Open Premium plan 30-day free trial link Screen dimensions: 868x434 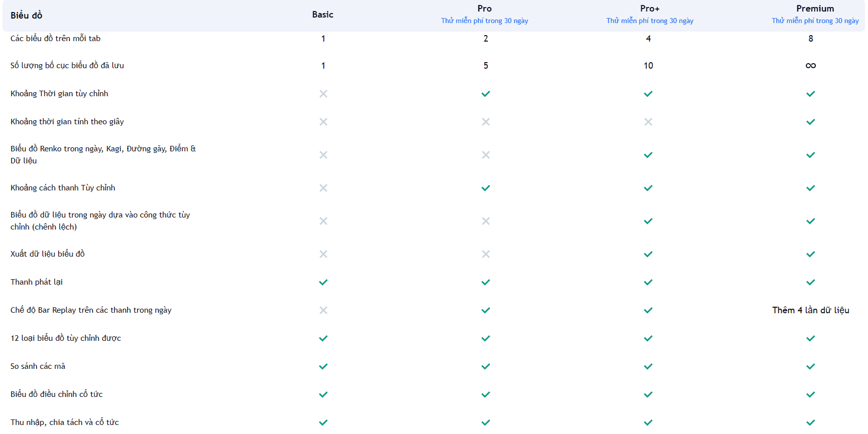point(815,21)
